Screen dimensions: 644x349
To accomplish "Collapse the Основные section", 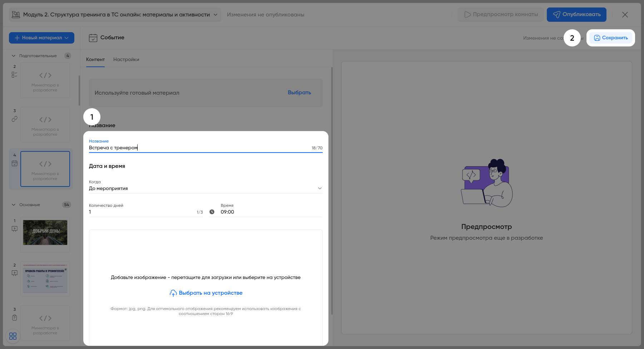I will (x=14, y=205).
